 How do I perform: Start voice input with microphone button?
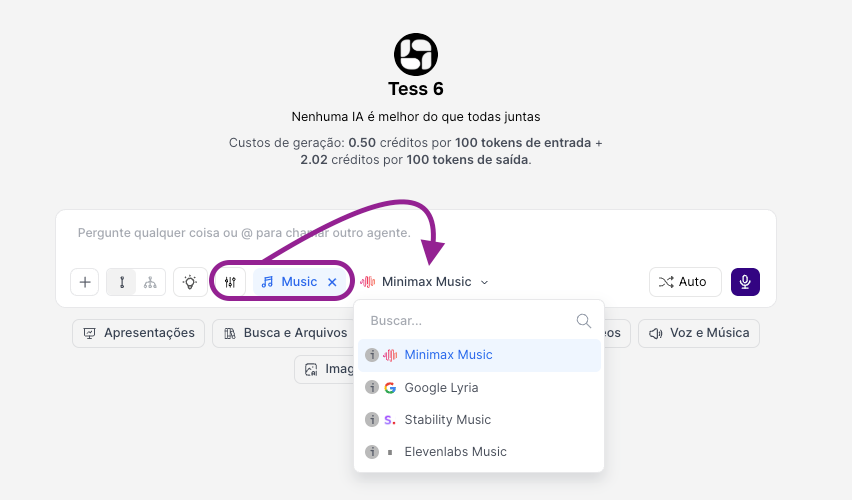point(745,282)
